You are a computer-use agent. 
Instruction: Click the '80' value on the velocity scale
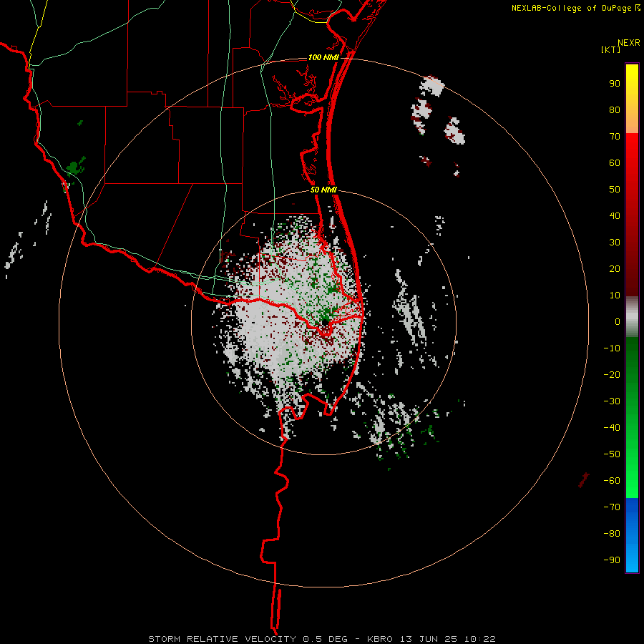(615, 109)
